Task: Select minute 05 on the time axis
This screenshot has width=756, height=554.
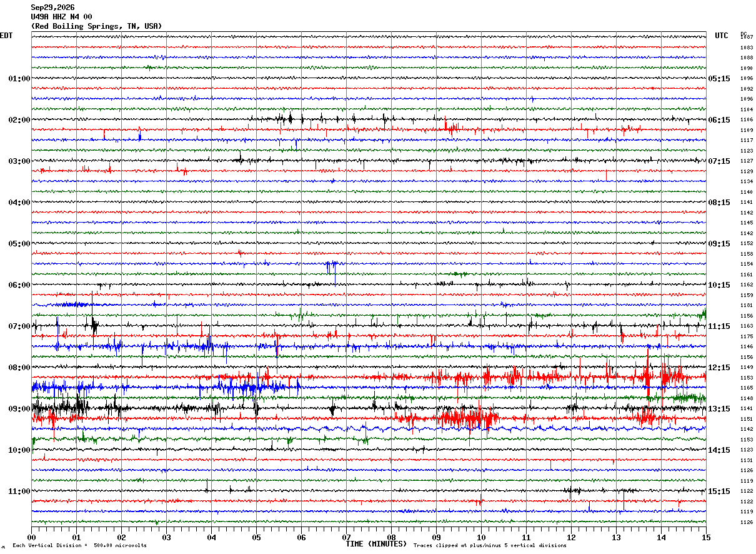Action: (256, 537)
